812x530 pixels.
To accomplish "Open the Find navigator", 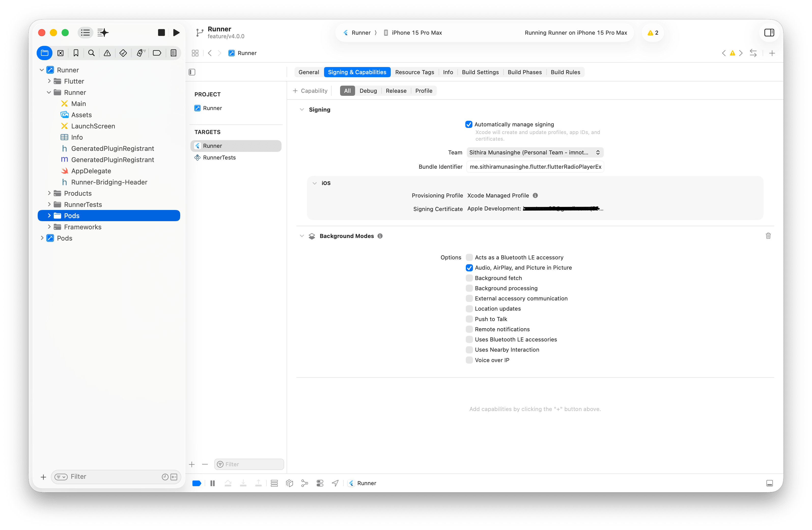I will pyautogui.click(x=91, y=53).
